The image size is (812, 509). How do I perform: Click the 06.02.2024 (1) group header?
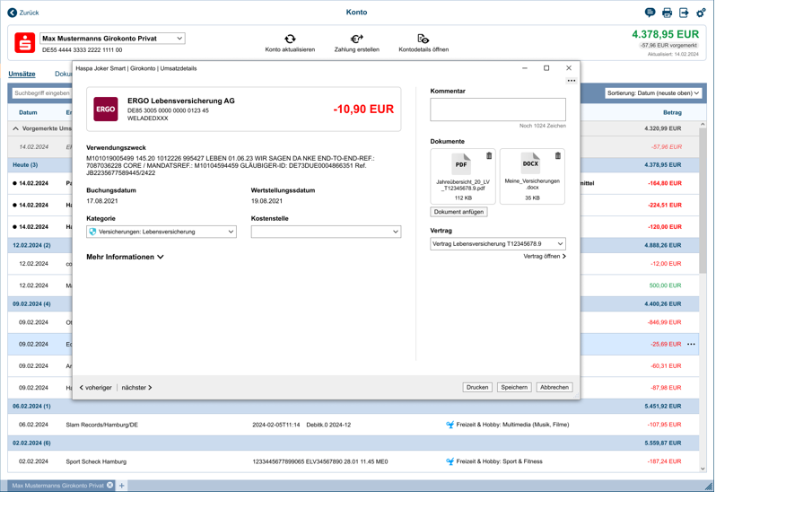pos(354,407)
